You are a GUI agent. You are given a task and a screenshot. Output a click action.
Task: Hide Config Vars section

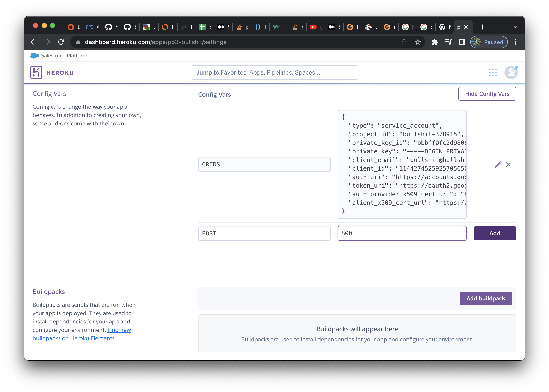tap(487, 94)
